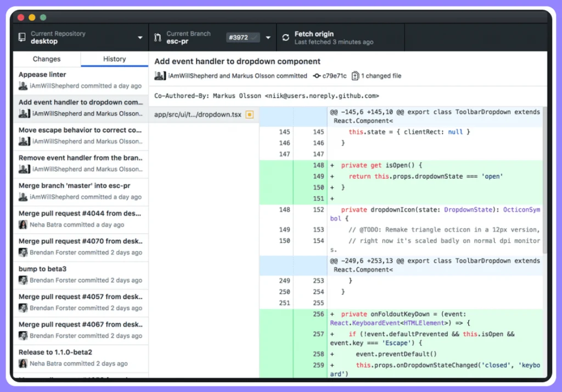Click the 1 changed file label
The image size is (562, 392).
tap(381, 76)
